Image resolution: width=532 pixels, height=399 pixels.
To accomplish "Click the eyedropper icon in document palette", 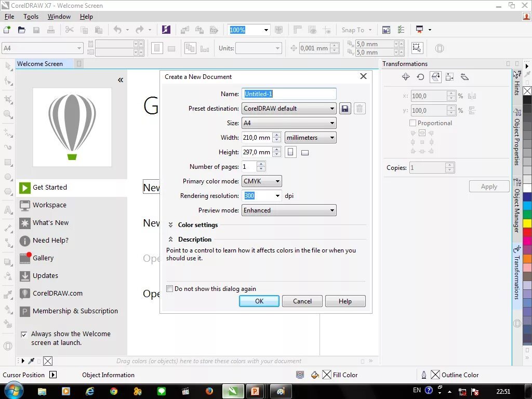I will 31,361.
